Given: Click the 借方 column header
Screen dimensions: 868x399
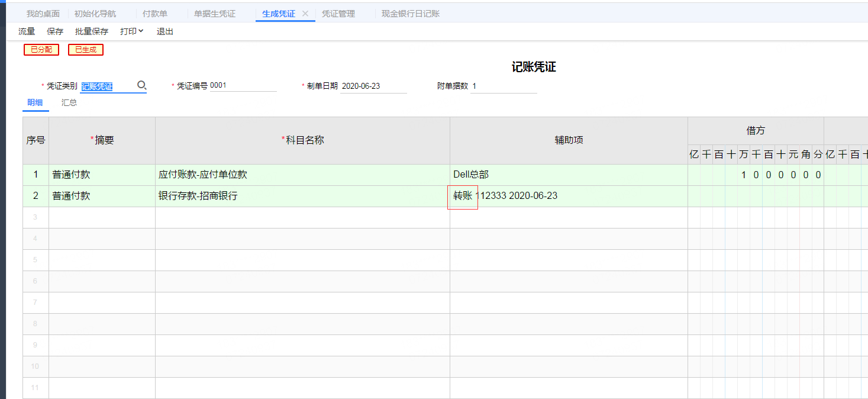Looking at the screenshot, I should coord(756,131).
